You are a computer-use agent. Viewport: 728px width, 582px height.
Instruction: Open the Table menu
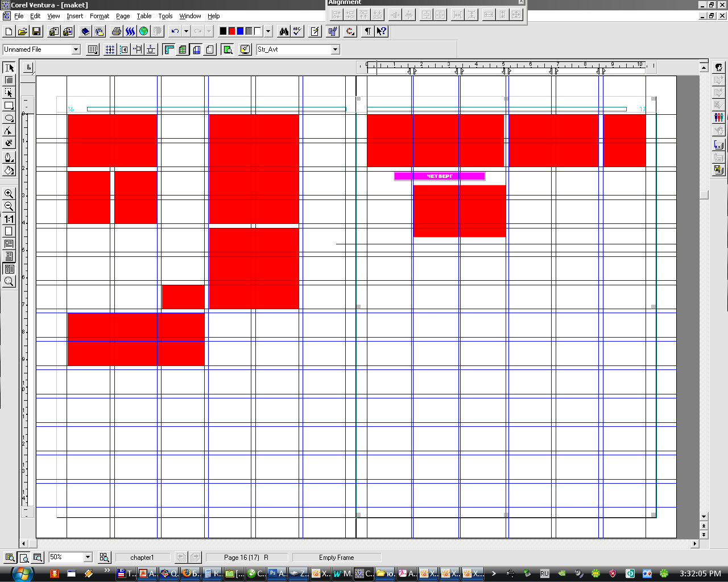(144, 16)
